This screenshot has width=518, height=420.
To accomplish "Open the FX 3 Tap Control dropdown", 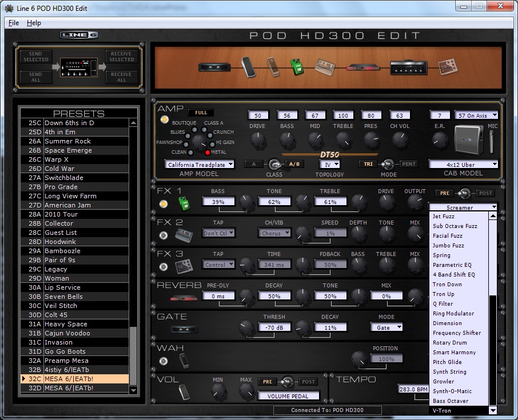I will pyautogui.click(x=218, y=265).
